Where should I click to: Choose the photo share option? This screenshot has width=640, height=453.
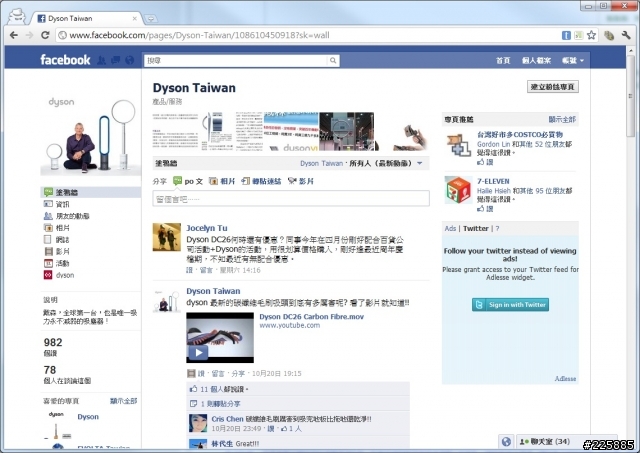pos(222,181)
